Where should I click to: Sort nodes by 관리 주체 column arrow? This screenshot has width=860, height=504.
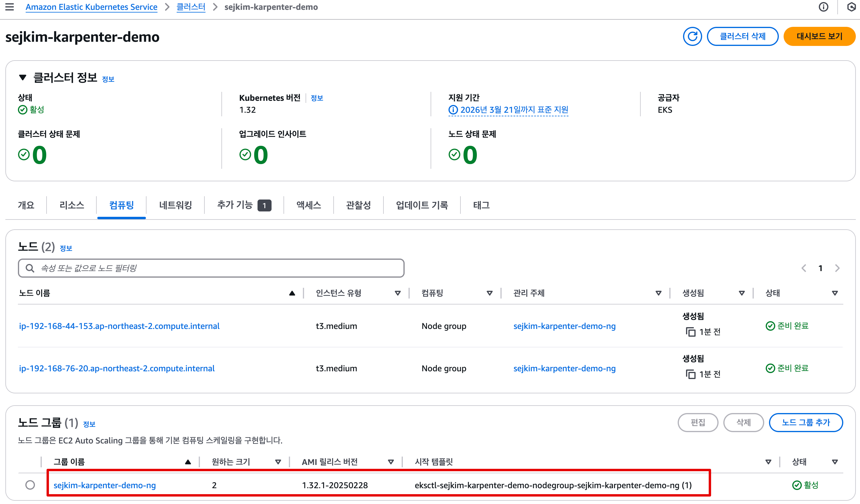tap(658, 293)
